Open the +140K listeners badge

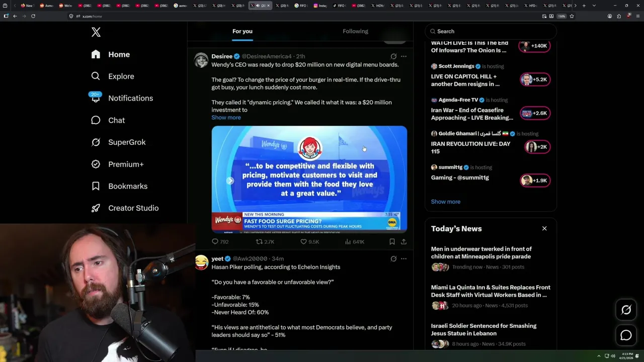point(535,46)
